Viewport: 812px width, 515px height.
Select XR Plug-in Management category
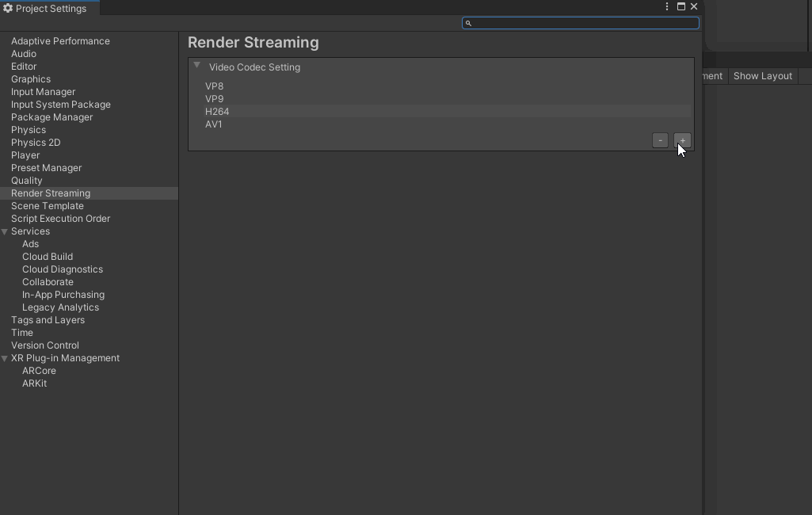pyautogui.click(x=65, y=358)
